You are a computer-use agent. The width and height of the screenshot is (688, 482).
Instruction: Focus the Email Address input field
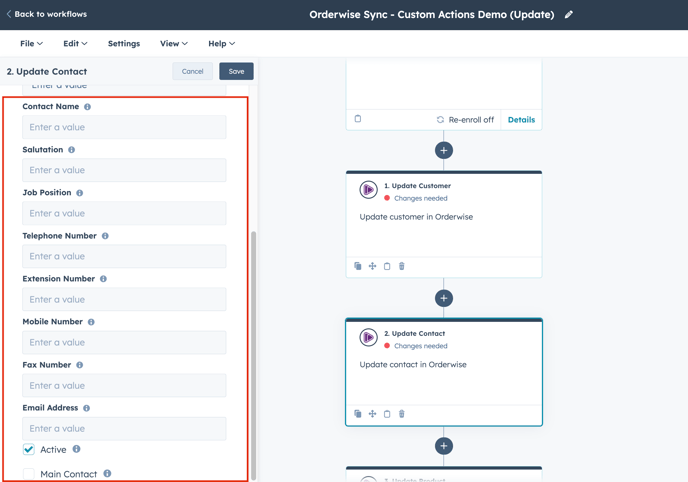click(x=124, y=428)
